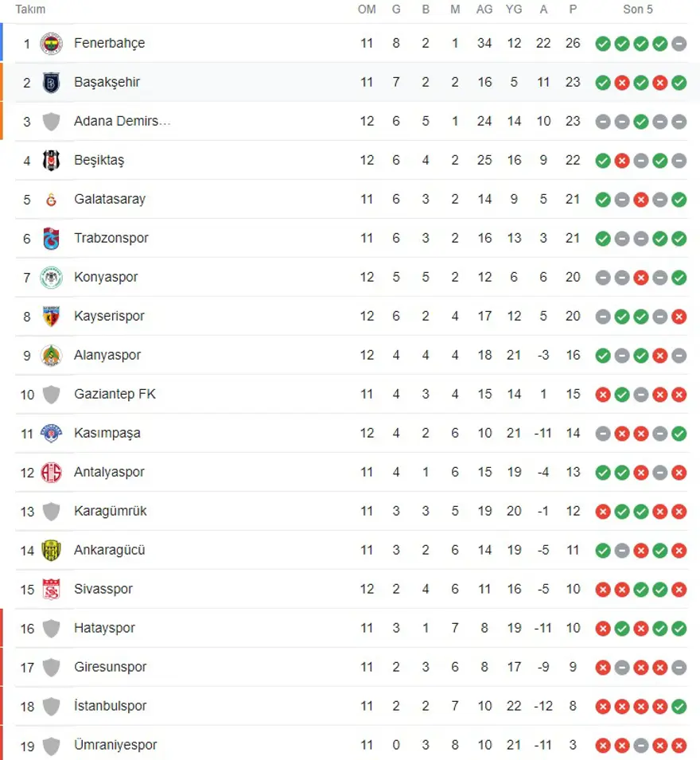The image size is (700, 760).
Task: Click İstanbulspor's latest green win indicator
Action: pos(679,706)
